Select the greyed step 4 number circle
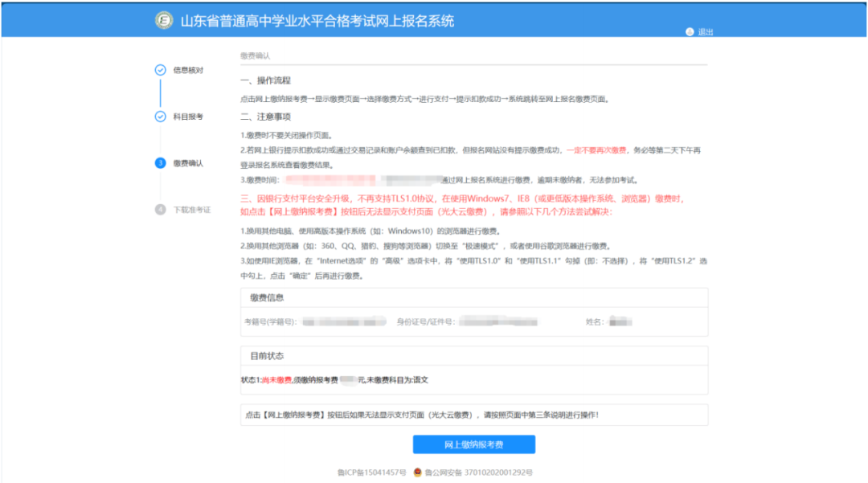The height and width of the screenshot is (483, 868). click(160, 210)
